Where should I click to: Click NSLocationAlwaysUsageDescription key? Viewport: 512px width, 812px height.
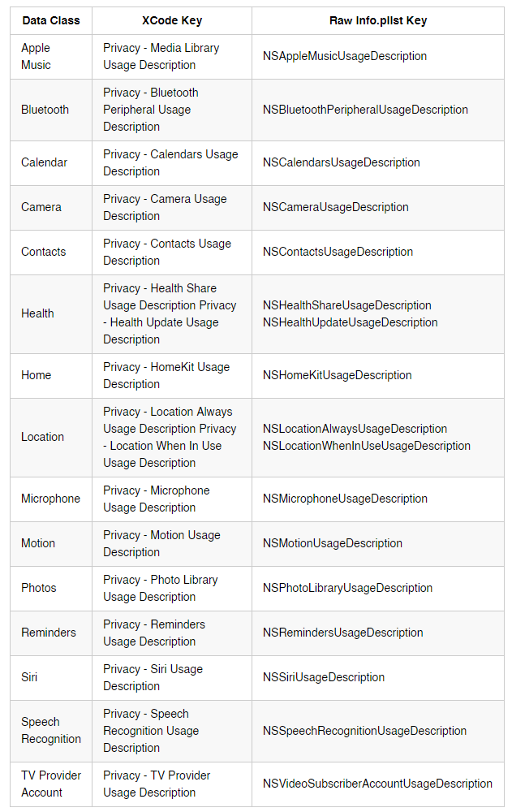[x=355, y=429]
